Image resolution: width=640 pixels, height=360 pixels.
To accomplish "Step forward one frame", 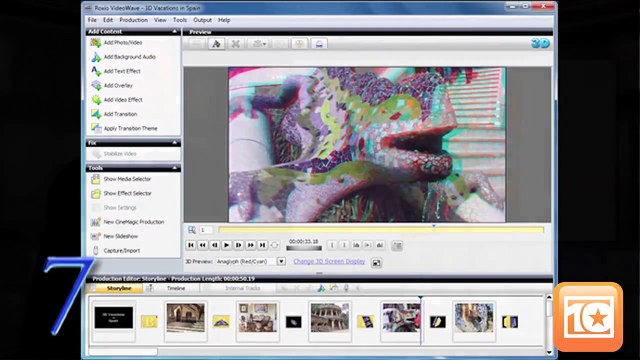I will [238, 245].
